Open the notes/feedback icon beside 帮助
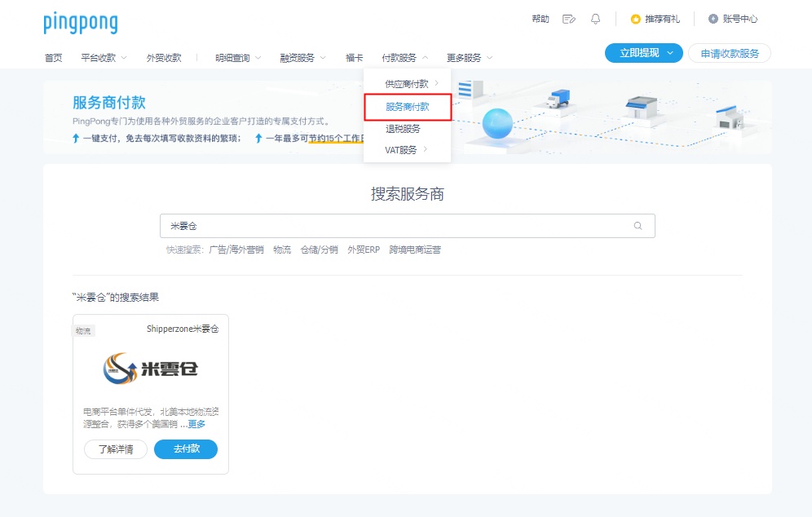Image resolution: width=812 pixels, height=517 pixels. [x=568, y=20]
